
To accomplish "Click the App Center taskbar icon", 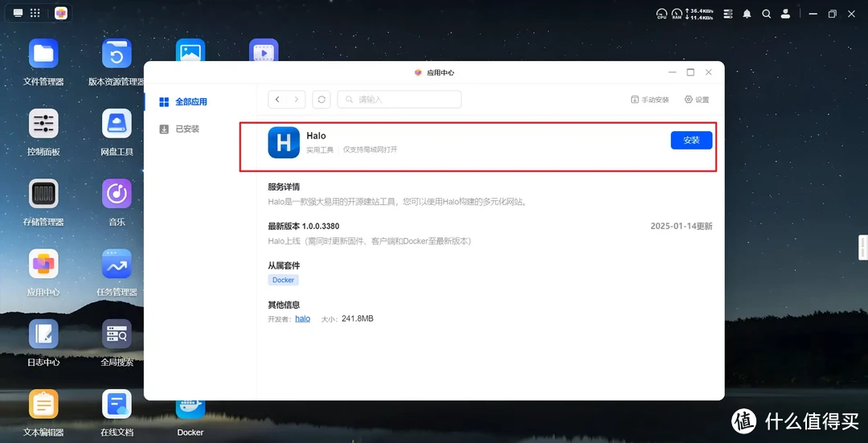I will (61, 14).
